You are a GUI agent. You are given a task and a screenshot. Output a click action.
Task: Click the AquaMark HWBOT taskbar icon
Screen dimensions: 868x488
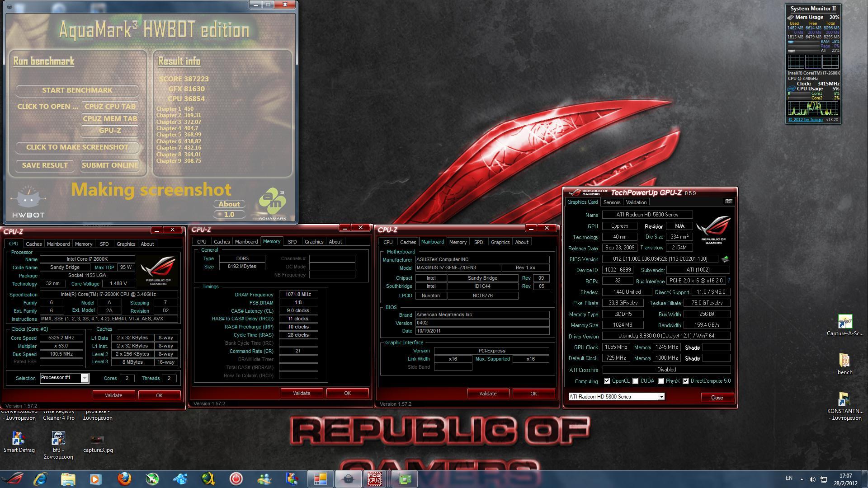click(x=348, y=479)
